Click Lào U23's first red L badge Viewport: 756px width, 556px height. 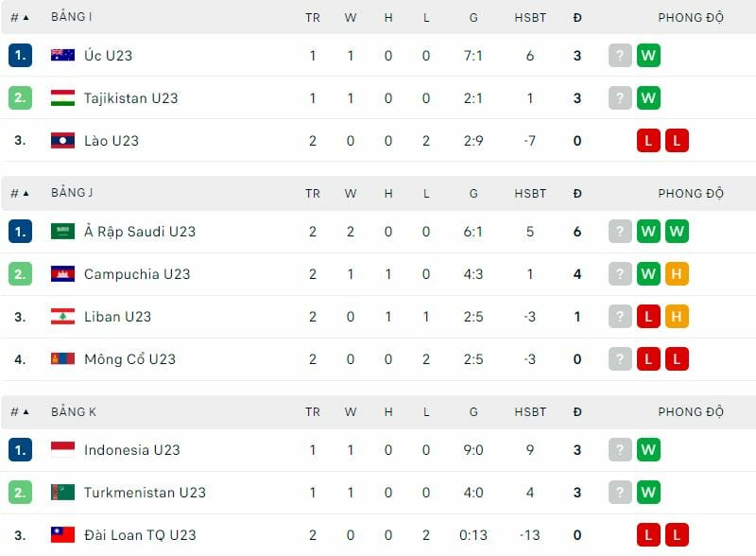tap(648, 141)
